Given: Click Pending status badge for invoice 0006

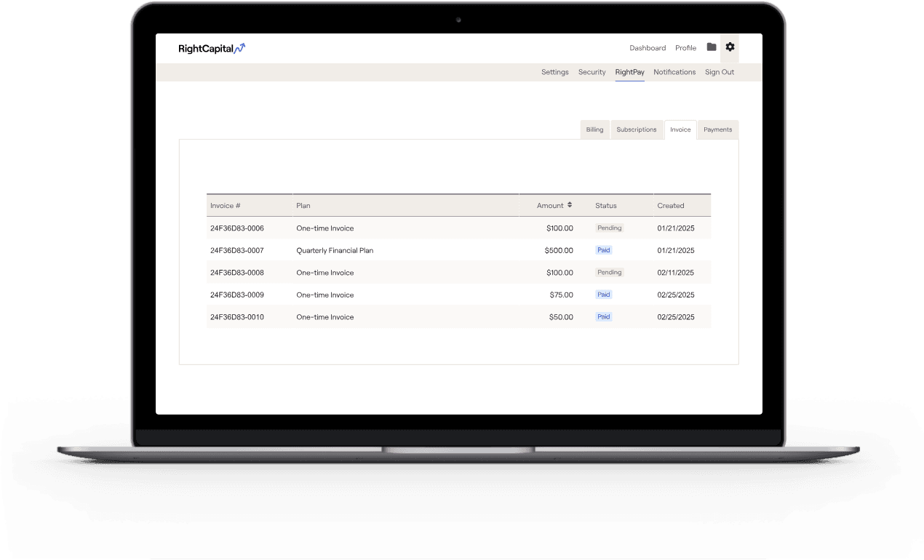Looking at the screenshot, I should [610, 228].
